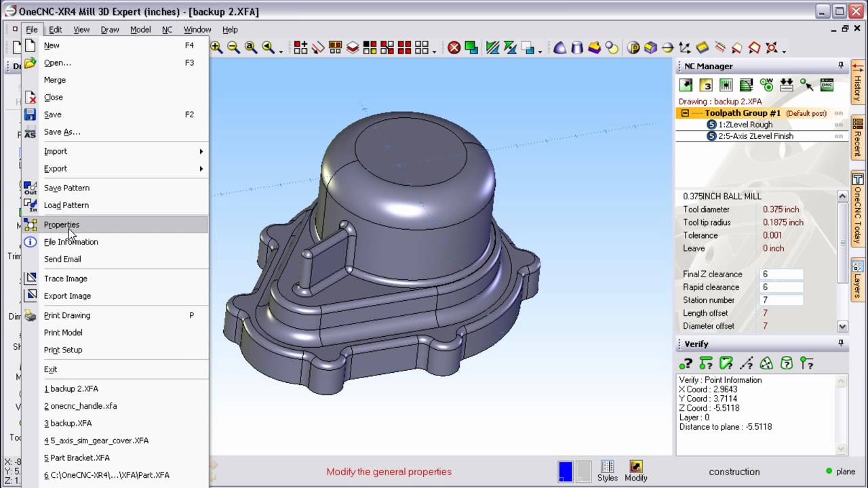The height and width of the screenshot is (488, 868).
Task: Click the verify point information icon
Action: coord(686,364)
